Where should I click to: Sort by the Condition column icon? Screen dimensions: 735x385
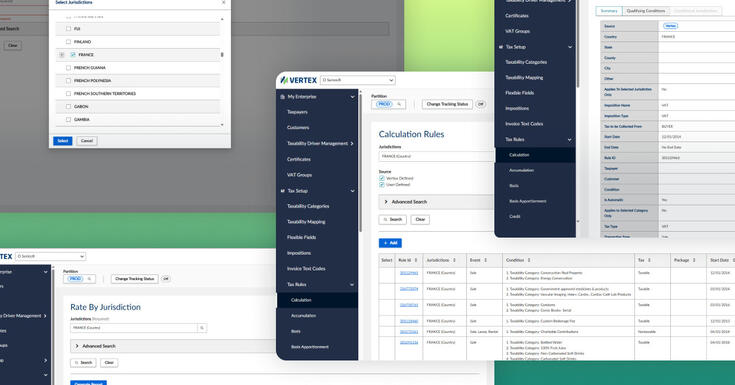(529, 260)
